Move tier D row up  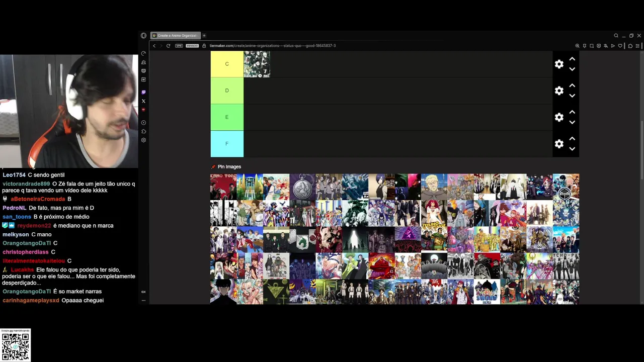click(572, 85)
